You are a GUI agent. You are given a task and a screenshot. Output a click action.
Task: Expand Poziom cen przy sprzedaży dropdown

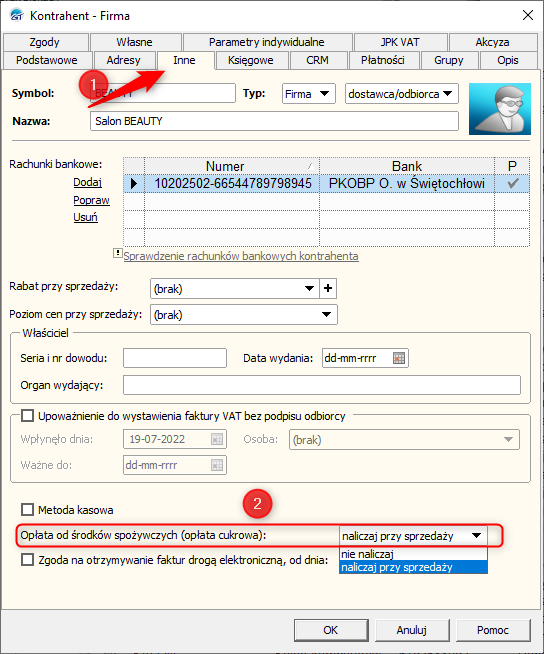pyautogui.click(x=327, y=314)
